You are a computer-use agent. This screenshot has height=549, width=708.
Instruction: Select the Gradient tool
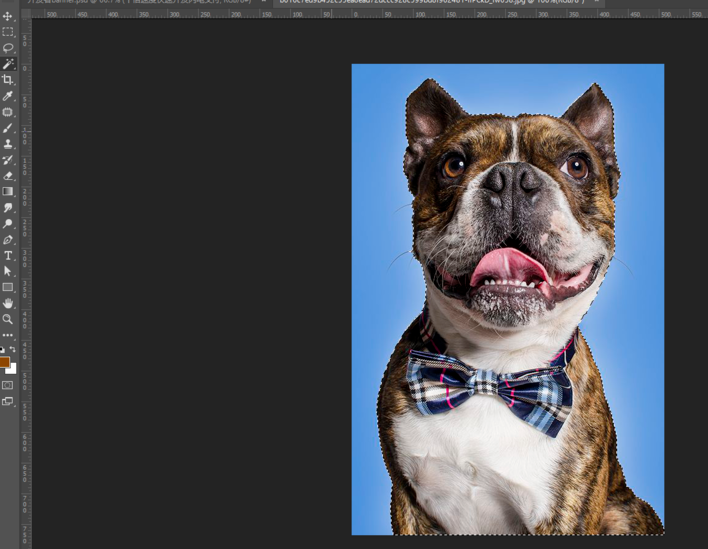tap(8, 192)
